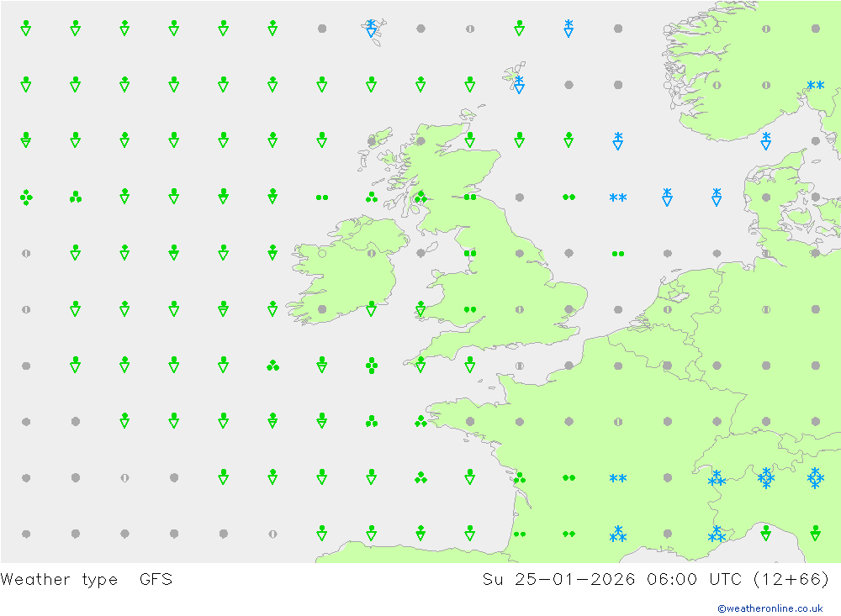Click the four-dot heavy rain symbol south of Ireland
841x616 pixels.
[371, 366]
